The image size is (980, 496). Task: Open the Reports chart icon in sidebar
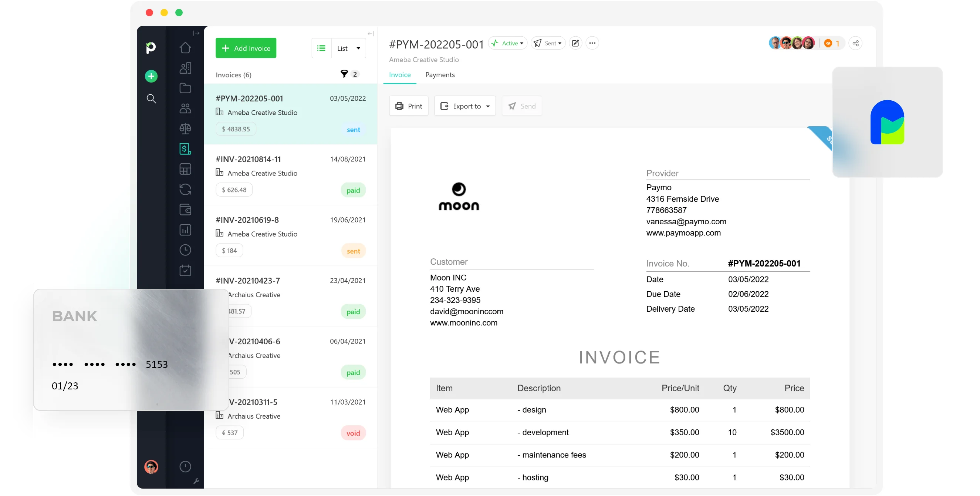pyautogui.click(x=185, y=230)
